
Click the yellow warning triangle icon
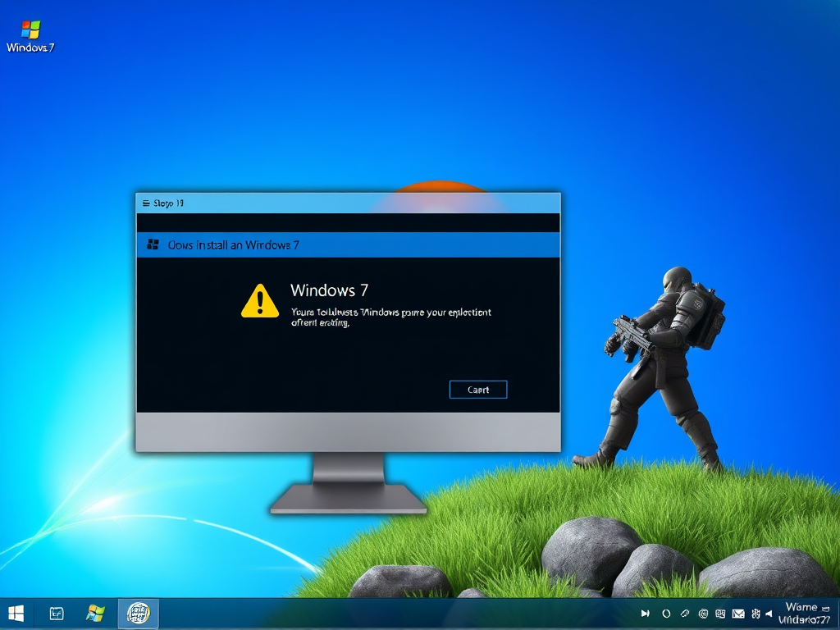click(x=260, y=301)
